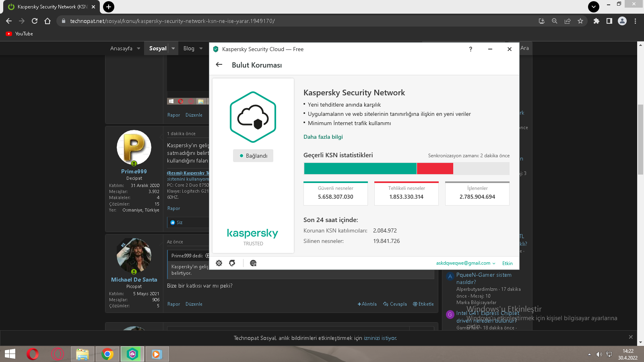Click the cloud protection hexagon icon

[253, 117]
